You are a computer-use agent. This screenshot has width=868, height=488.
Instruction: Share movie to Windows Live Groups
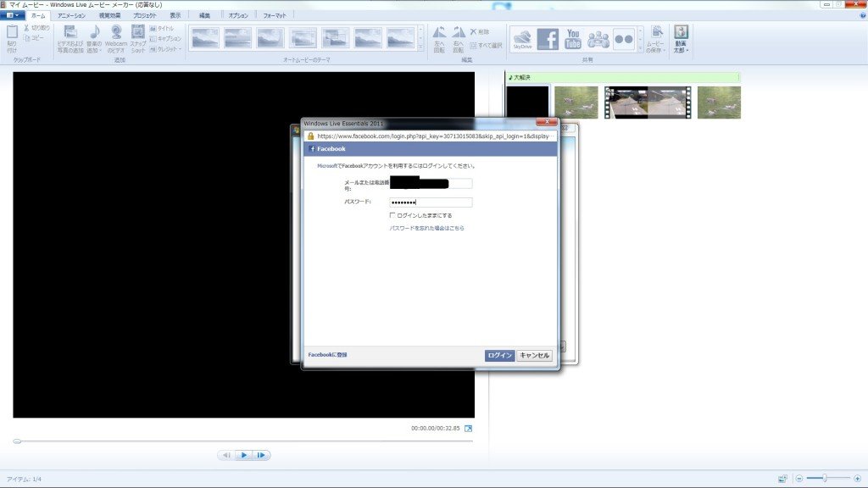[x=598, y=39]
